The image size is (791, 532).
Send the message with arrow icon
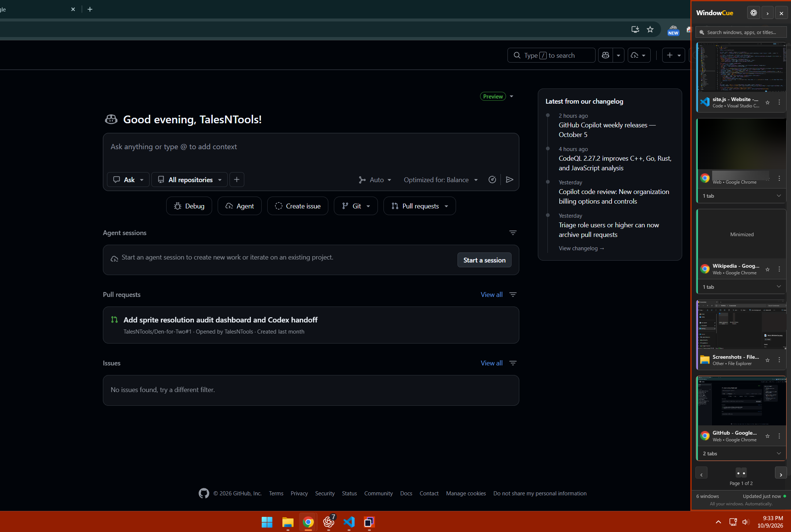tap(510, 180)
